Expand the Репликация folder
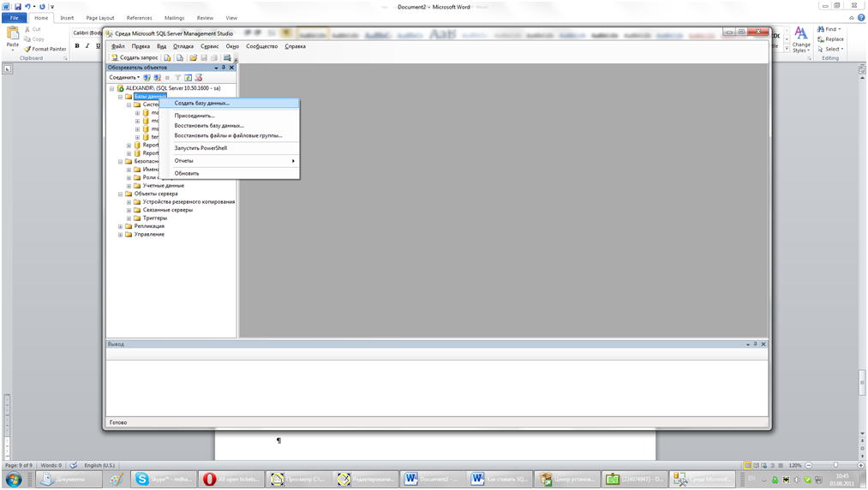Viewport: 868px width, 490px height. point(120,226)
